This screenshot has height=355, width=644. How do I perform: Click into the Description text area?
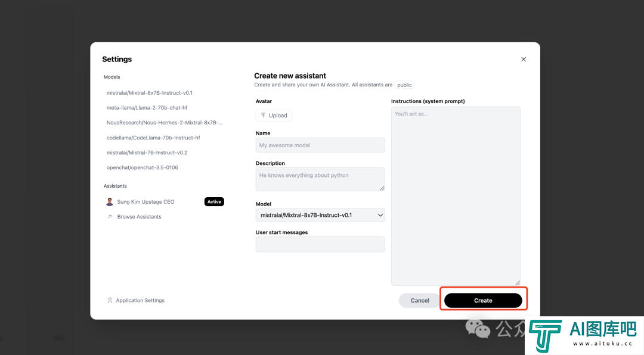(320, 179)
